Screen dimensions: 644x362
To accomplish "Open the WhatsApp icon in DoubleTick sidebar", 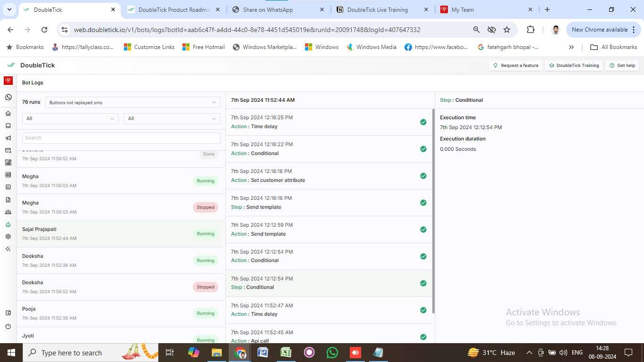I will [8, 97].
